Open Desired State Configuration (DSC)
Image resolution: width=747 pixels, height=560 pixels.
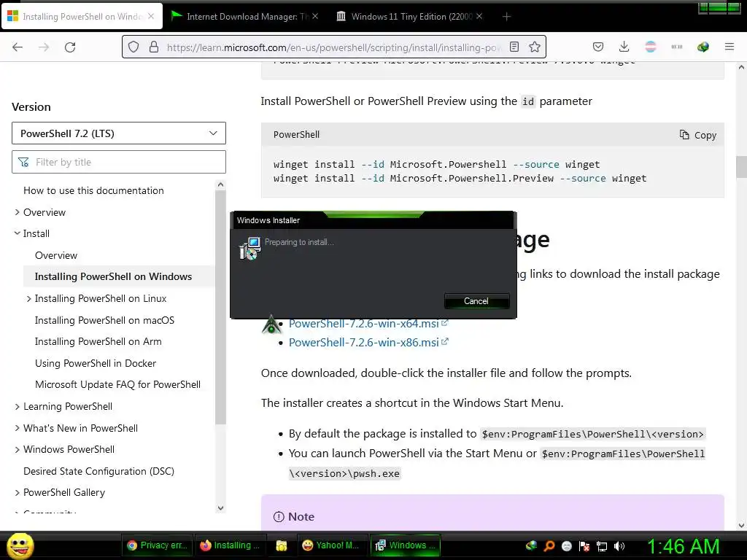pos(98,472)
